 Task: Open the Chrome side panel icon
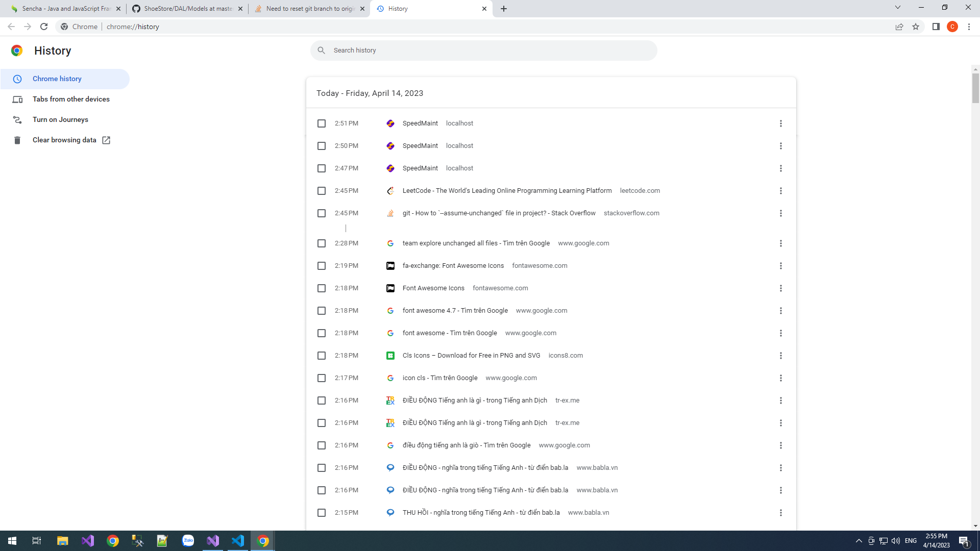(936, 27)
